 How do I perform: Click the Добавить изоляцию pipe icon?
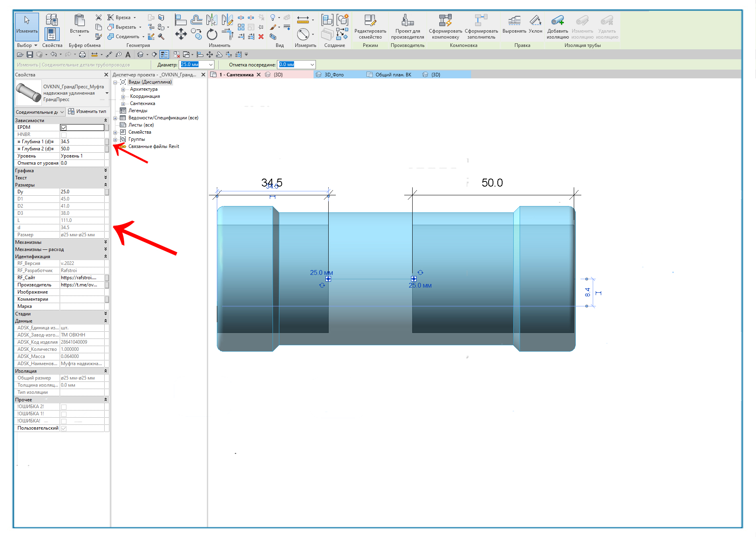(x=557, y=20)
